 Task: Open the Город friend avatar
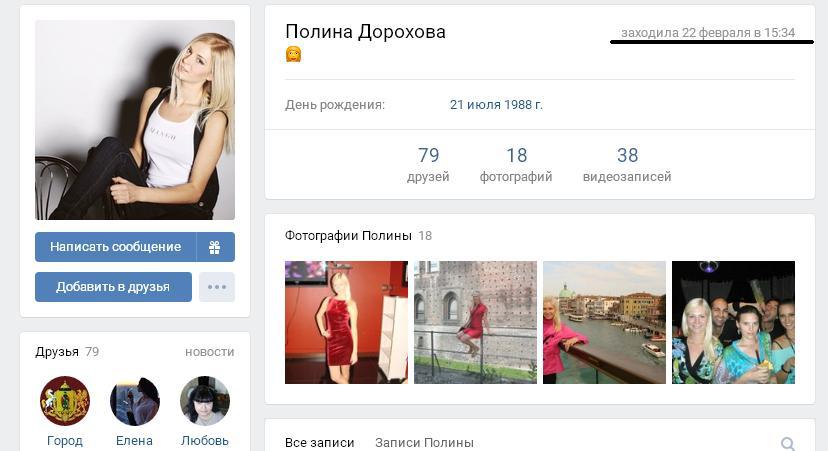coord(65,401)
